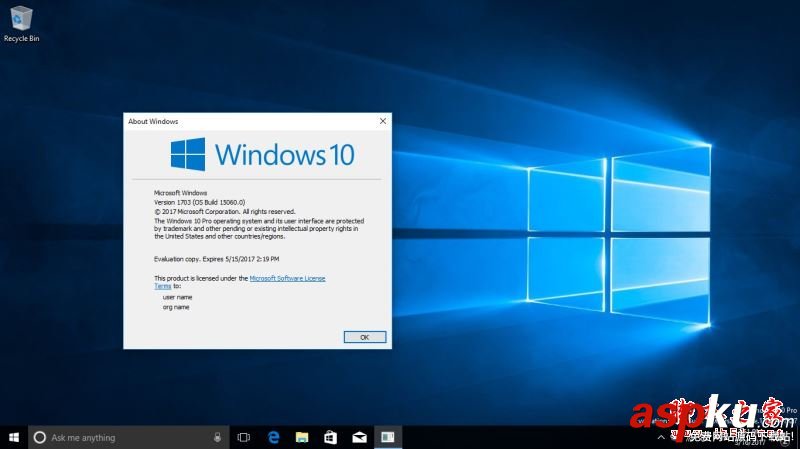Click OK in About Windows dialog
Screen dimensions: 800x449
[364, 337]
